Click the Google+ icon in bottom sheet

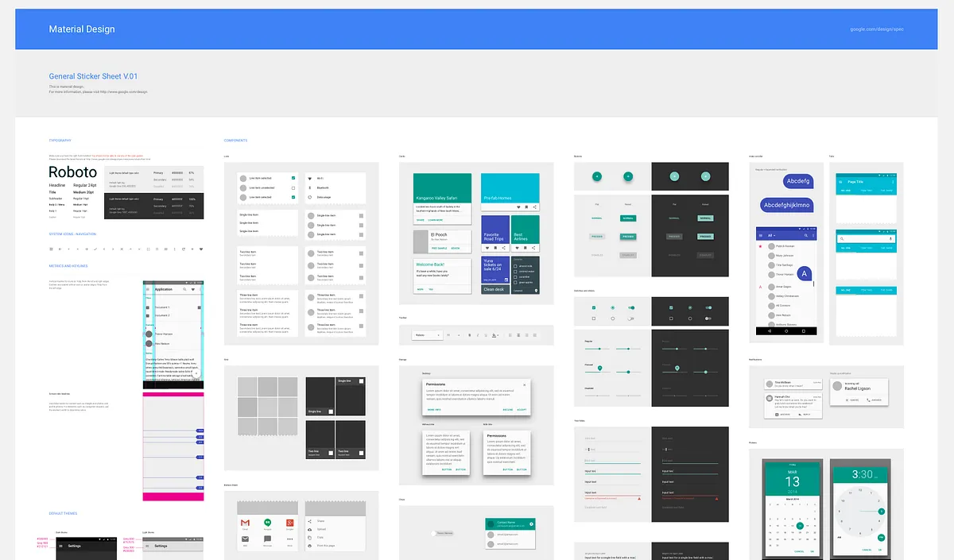pos(289,522)
